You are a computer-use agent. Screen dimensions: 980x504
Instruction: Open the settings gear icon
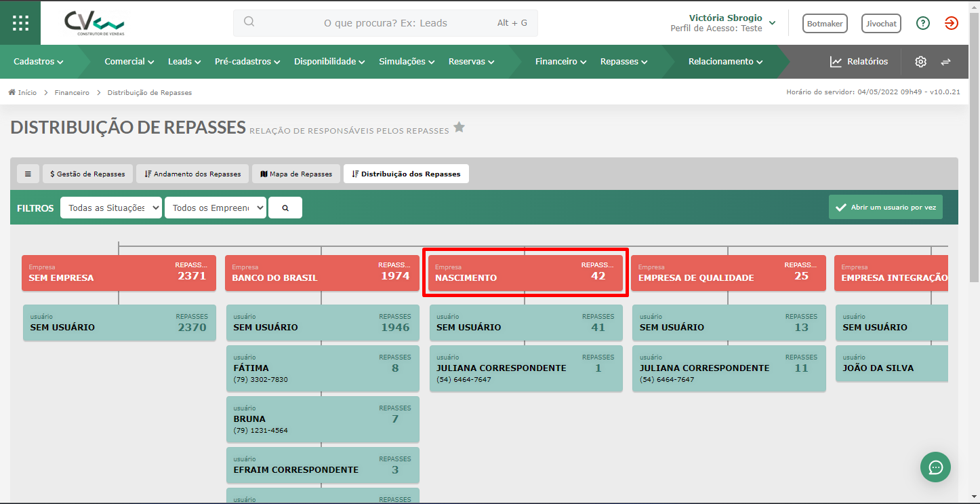click(920, 62)
